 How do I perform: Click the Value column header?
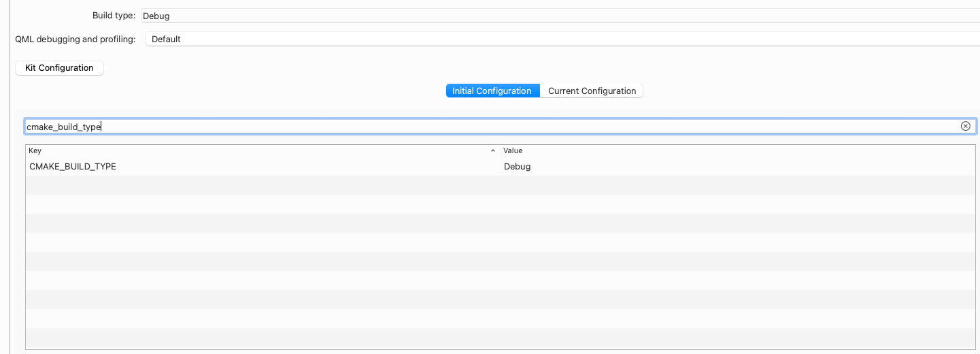734,150
